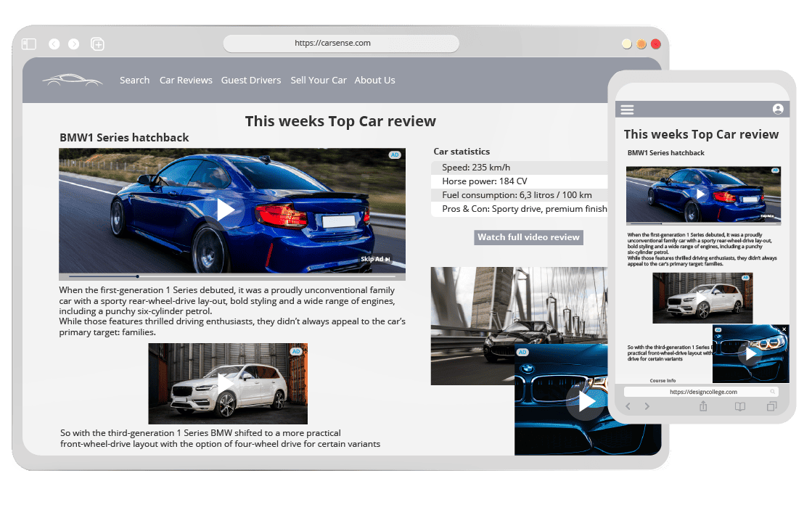Click AD badge on mobile blue BMW video
Viewport: 812px width, 510px height.
[775, 170]
